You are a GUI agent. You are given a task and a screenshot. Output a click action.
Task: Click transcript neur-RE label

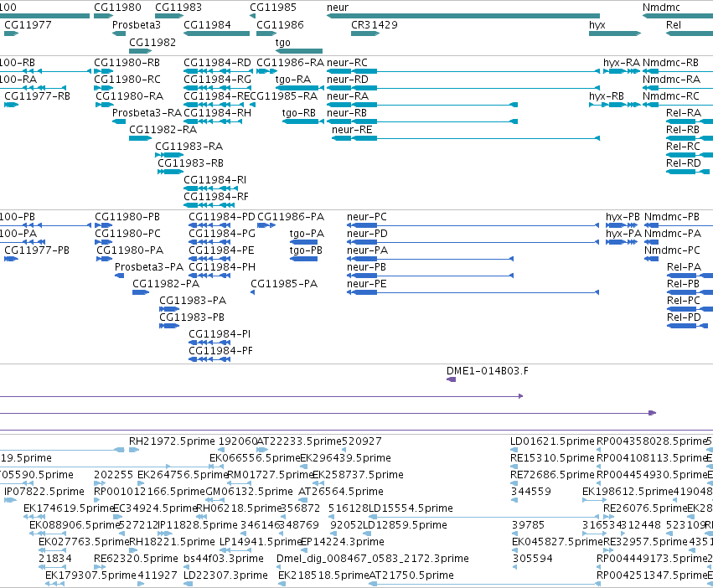(352, 130)
